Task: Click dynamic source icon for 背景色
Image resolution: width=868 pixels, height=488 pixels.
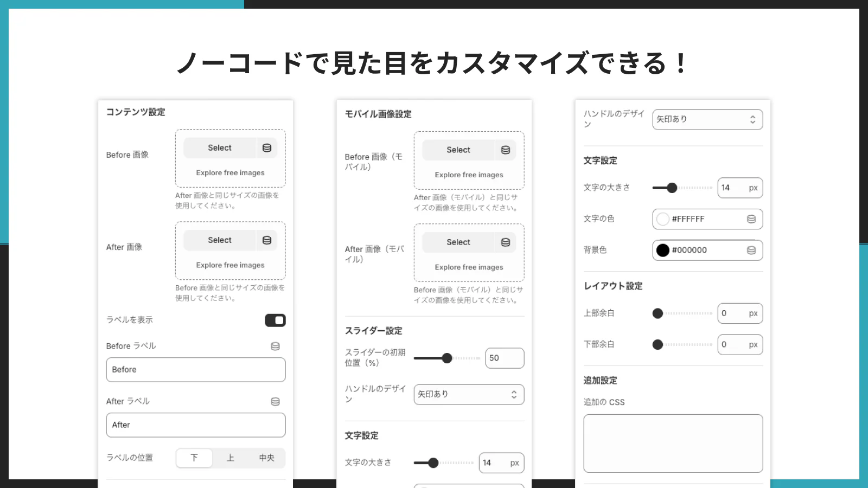Action: click(750, 250)
